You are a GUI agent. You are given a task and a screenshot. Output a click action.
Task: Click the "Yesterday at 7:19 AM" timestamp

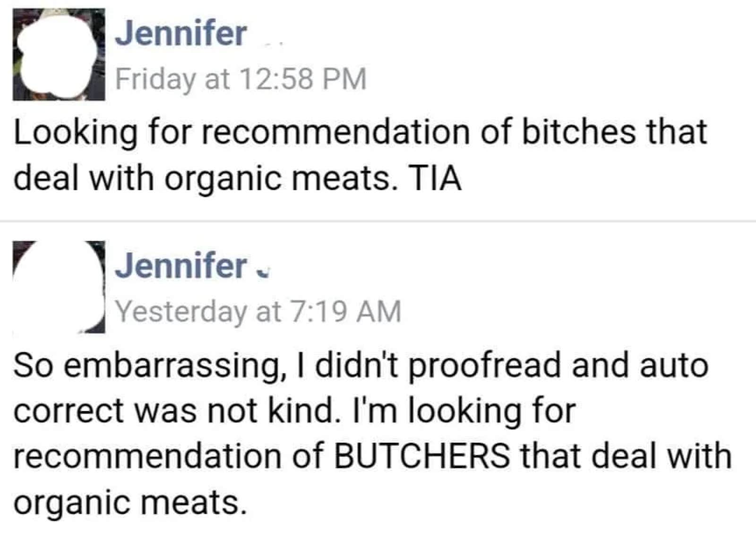tap(258, 311)
